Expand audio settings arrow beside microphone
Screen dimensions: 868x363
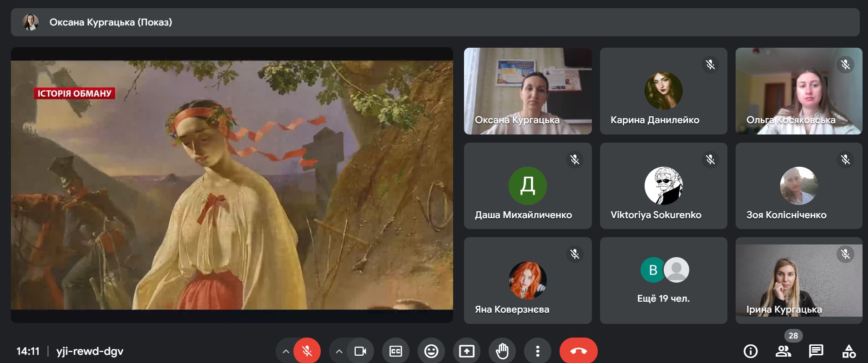click(x=286, y=351)
